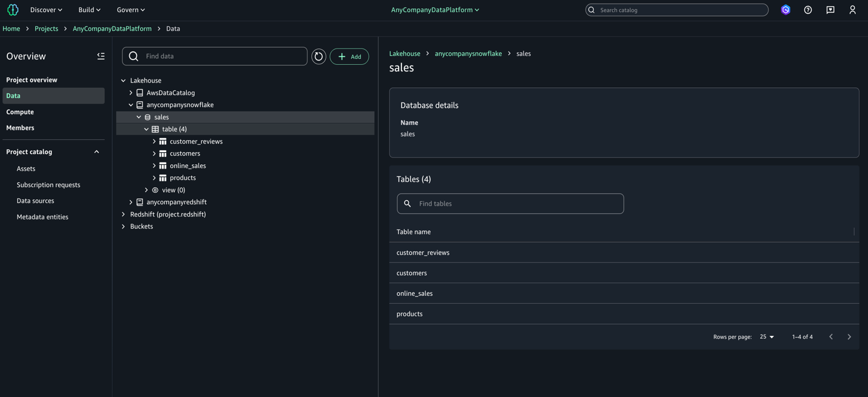
Task: Open the AnyCompanyDataPlatform project switcher
Action: pyautogui.click(x=435, y=10)
